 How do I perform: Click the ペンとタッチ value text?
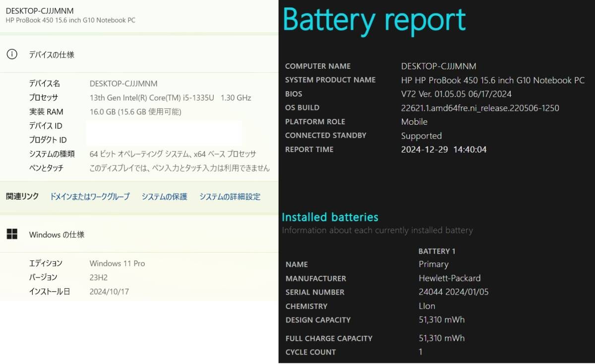coord(180,168)
